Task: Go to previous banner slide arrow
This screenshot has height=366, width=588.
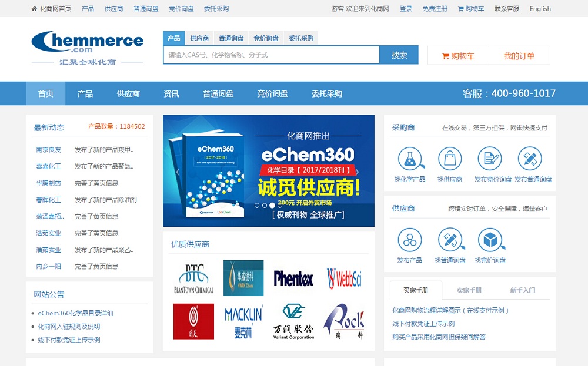Action: click(x=178, y=172)
